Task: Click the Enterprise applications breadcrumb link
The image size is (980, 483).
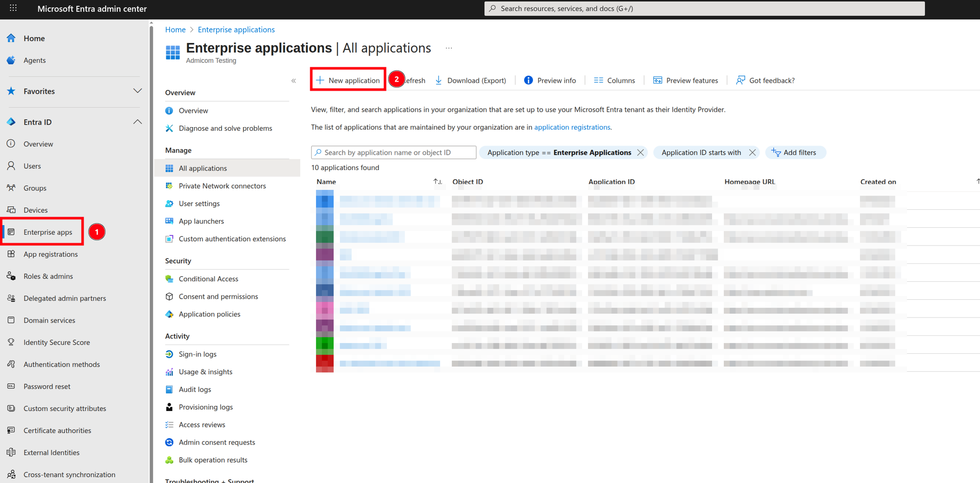Action: click(236, 30)
